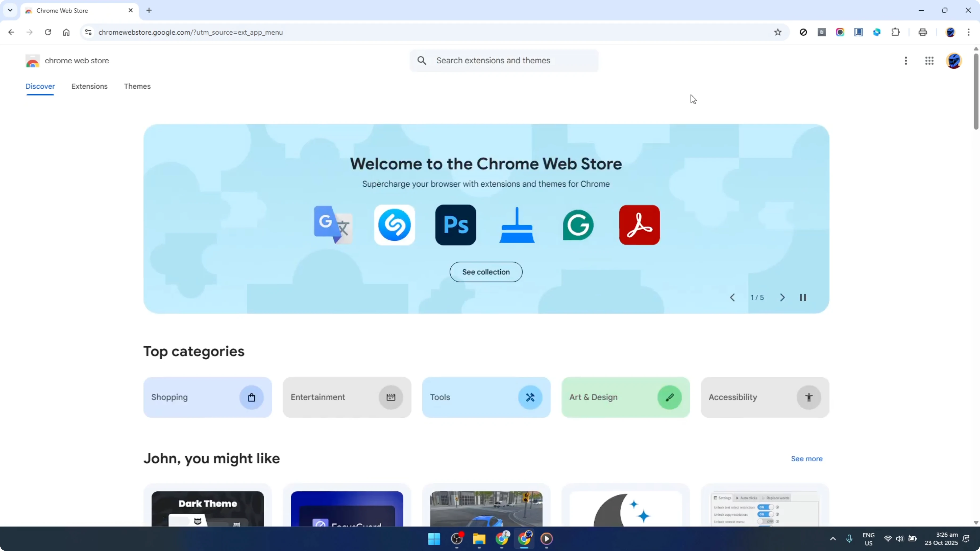980x551 pixels.
Task: Toggle the bookmark star for this page
Action: 778,32
